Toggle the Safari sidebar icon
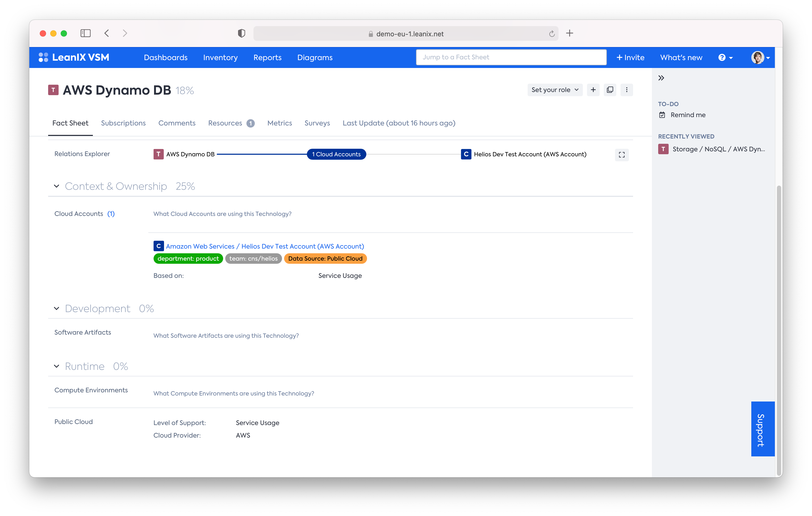This screenshot has height=516, width=812. tap(86, 33)
